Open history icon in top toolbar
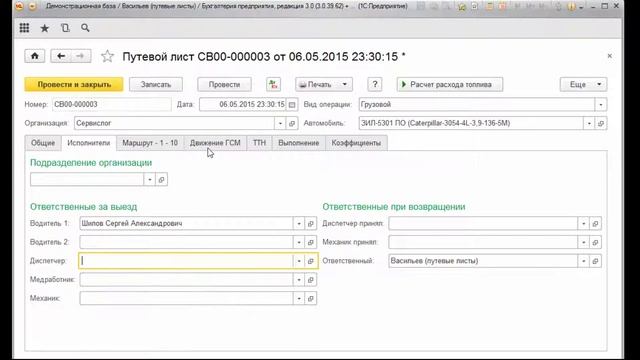Screen dimensions: 640x360 click(x=65, y=28)
